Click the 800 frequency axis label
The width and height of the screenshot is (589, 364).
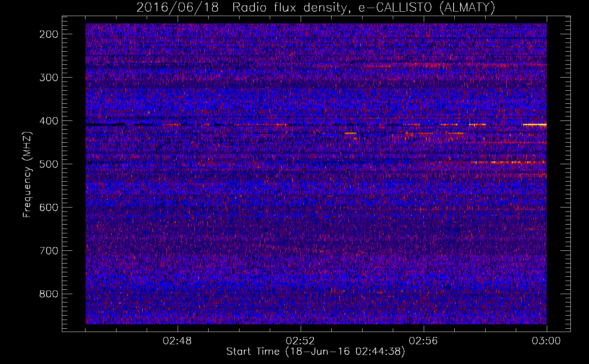(x=48, y=294)
